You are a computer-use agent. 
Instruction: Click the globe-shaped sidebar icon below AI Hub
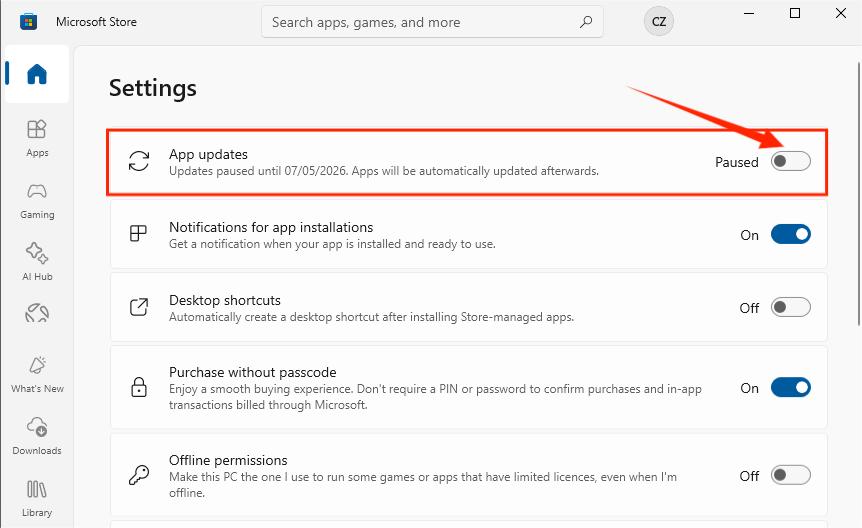[x=37, y=313]
